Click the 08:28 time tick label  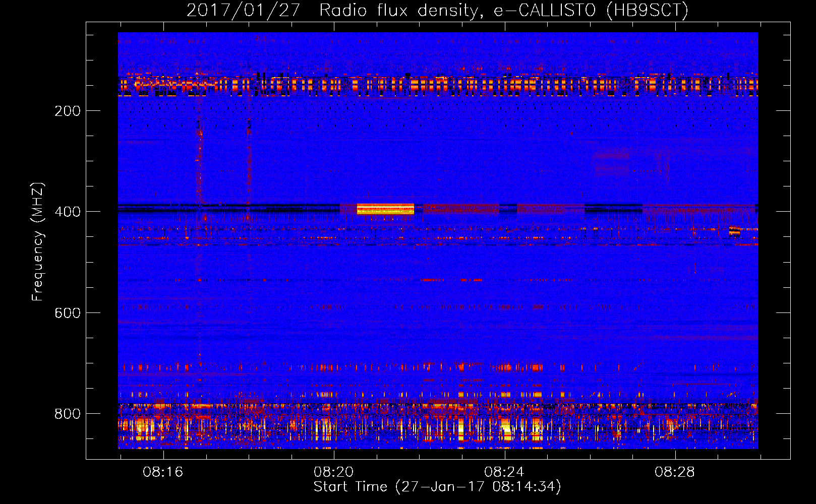coord(674,472)
